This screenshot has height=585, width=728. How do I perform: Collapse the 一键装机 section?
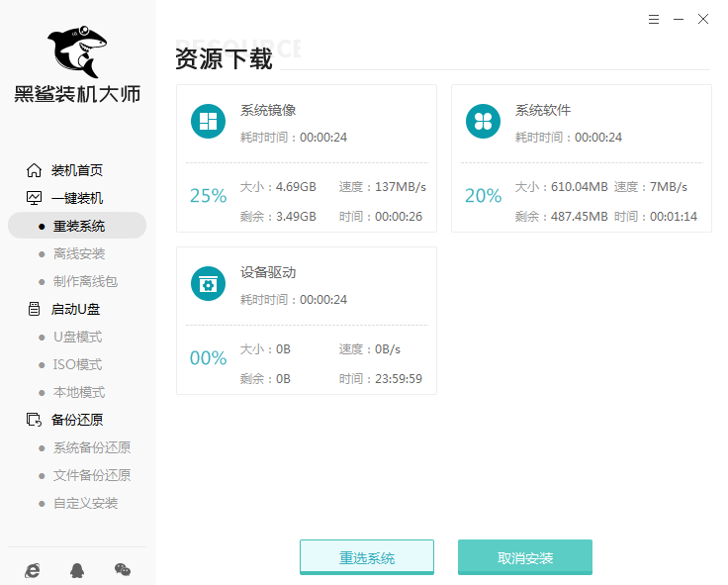click(76, 198)
